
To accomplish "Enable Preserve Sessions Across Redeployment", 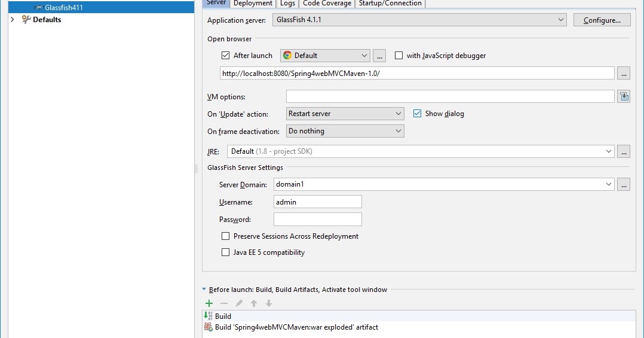I will (225, 236).
